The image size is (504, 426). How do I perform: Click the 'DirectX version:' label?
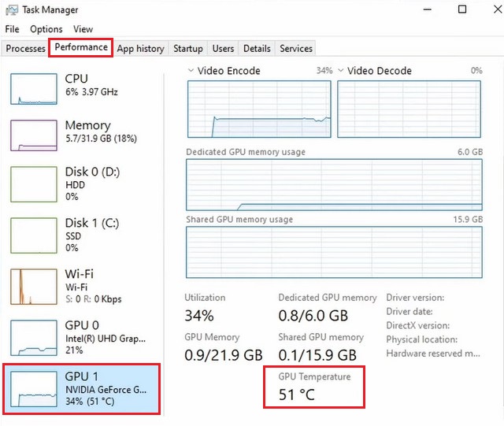click(x=418, y=325)
